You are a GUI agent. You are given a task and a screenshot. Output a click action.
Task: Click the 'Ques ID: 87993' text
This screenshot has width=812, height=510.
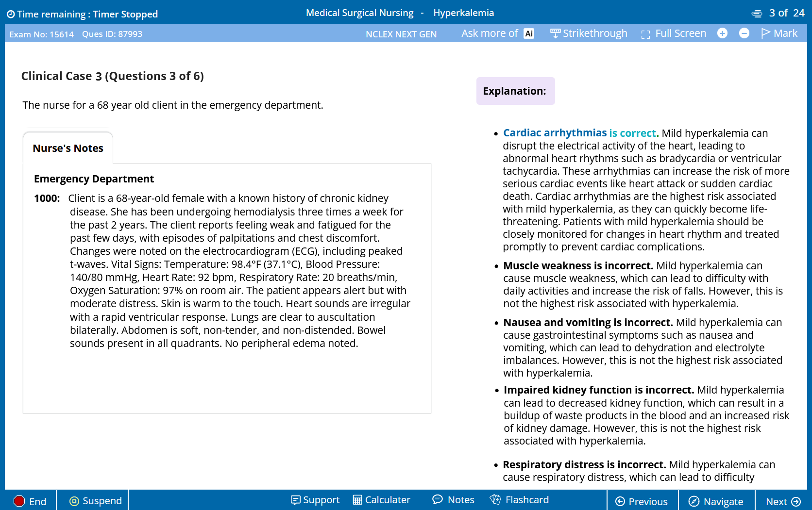(x=112, y=34)
